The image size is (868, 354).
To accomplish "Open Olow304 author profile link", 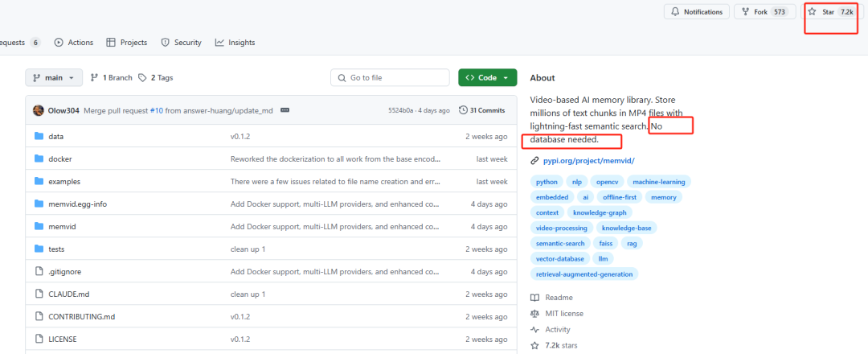I will click(63, 110).
